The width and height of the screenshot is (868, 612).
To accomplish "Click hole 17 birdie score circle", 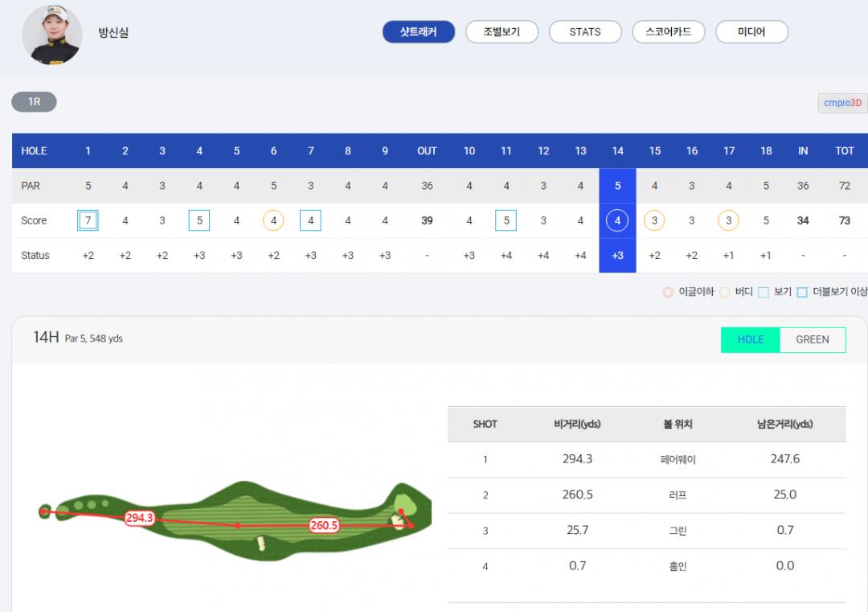I will pos(729,220).
